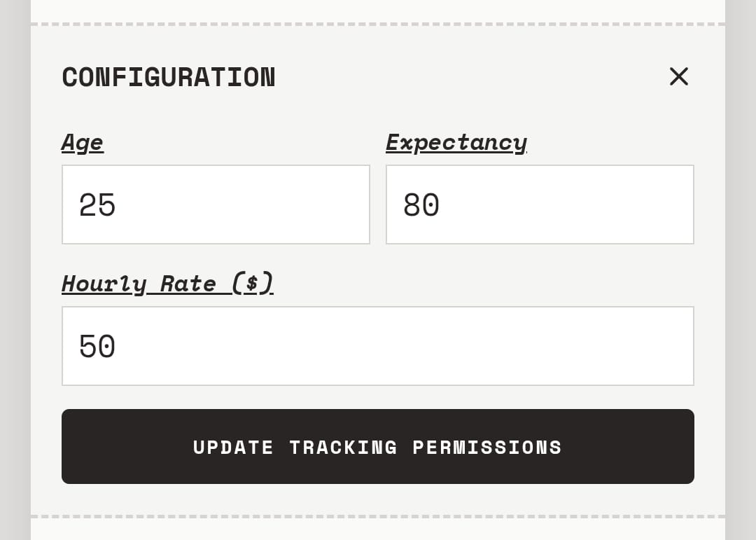Select the Hourly Rate ($) label
The height and width of the screenshot is (540, 756).
pyautogui.click(x=167, y=284)
